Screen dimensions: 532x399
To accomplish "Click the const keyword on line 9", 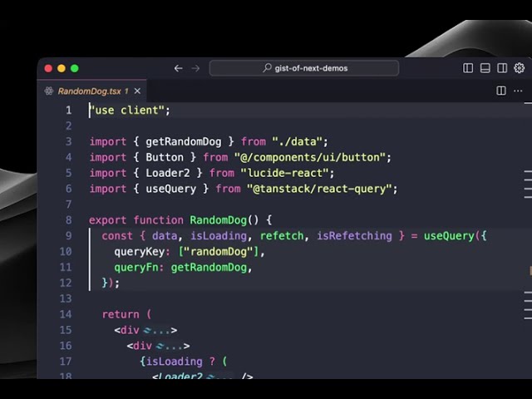I will [x=117, y=236].
